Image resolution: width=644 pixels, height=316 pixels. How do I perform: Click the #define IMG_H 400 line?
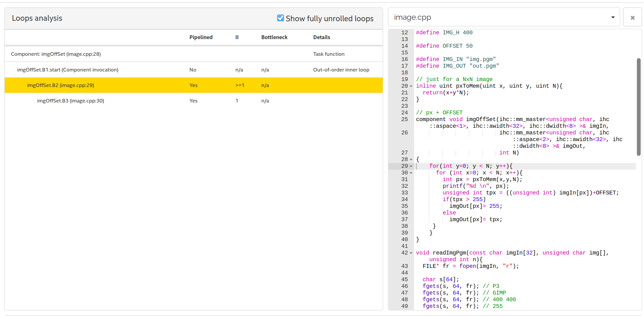click(444, 33)
